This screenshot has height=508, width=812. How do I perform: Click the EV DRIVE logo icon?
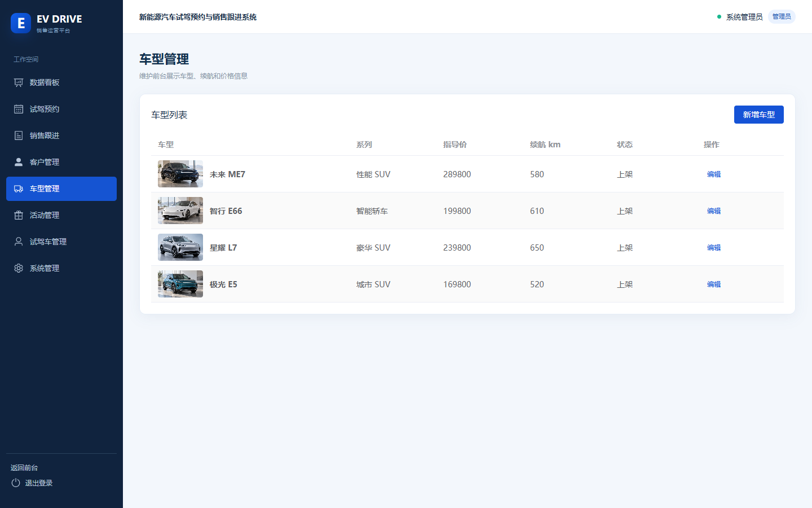tap(21, 23)
